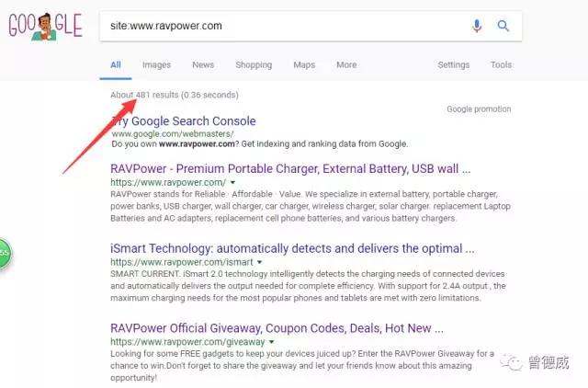
Task: Expand the dropdown arrow beside ravpower.com/giveaway URL
Action: [272, 342]
